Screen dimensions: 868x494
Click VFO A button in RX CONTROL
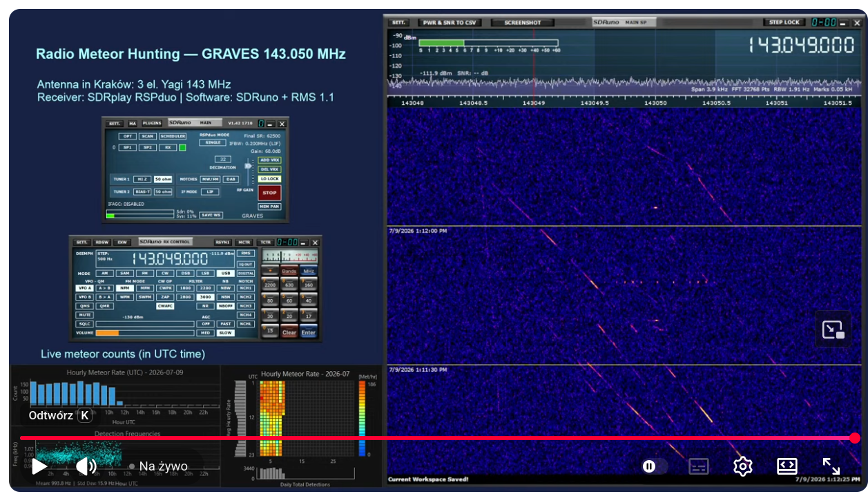(x=84, y=288)
